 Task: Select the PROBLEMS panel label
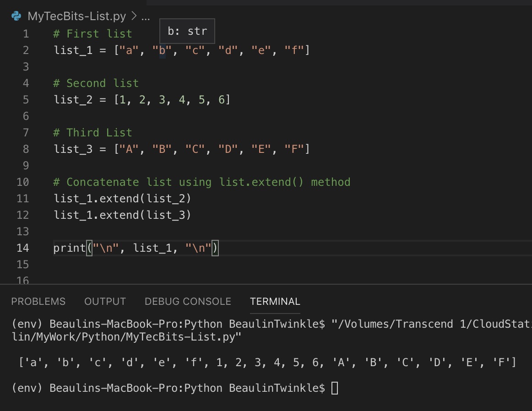tap(38, 301)
